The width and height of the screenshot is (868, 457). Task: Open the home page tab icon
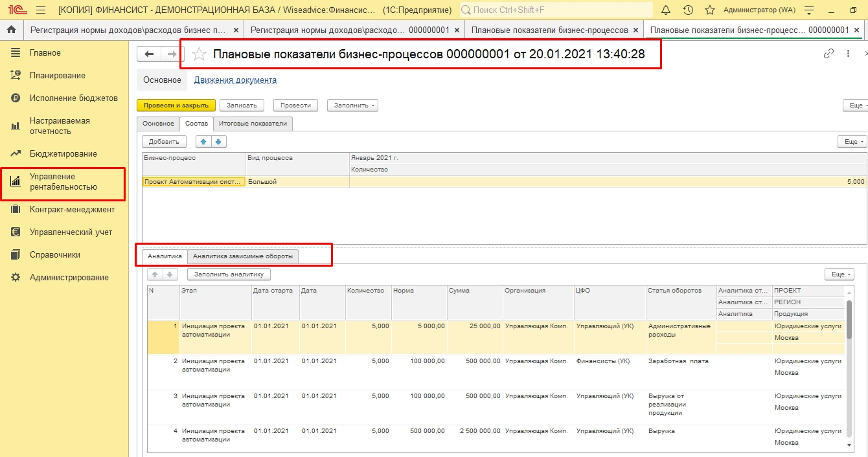click(11, 30)
